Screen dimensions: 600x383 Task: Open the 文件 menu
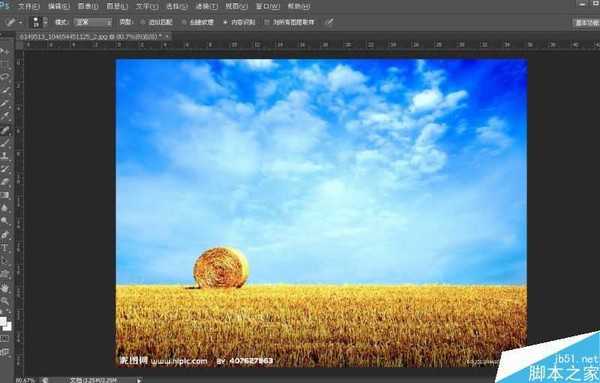tap(28, 7)
